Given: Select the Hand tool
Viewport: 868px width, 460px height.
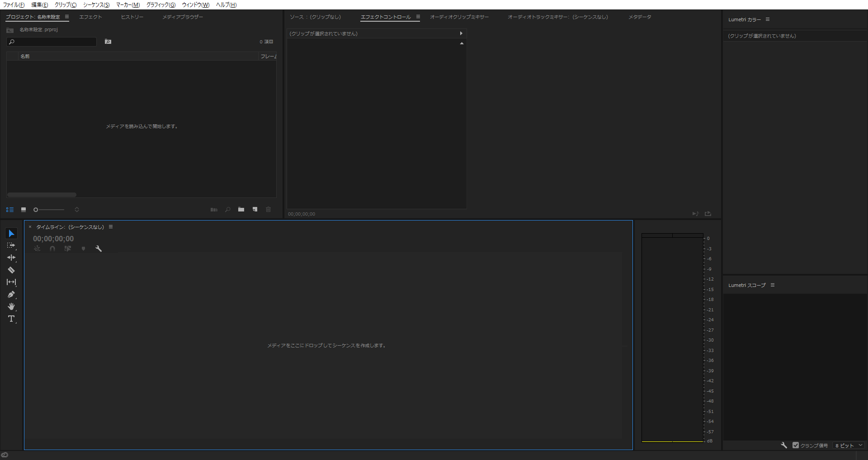Looking at the screenshot, I should tap(11, 306).
